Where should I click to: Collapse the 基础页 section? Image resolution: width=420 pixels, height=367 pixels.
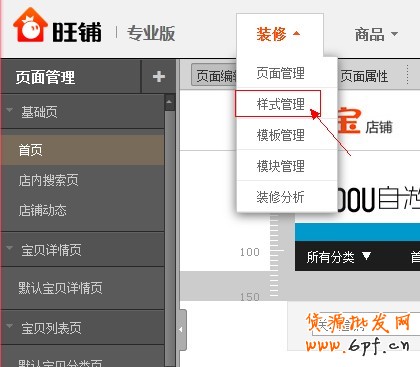point(9,110)
